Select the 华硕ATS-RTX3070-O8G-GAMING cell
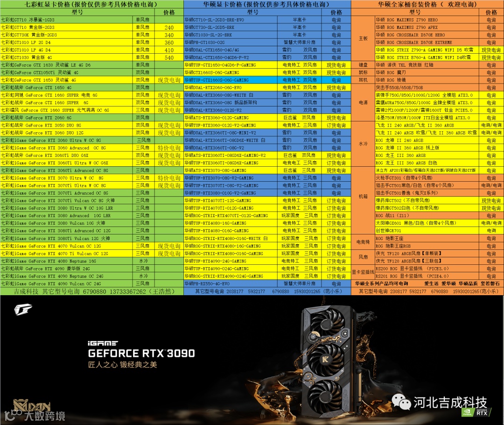 point(231,170)
